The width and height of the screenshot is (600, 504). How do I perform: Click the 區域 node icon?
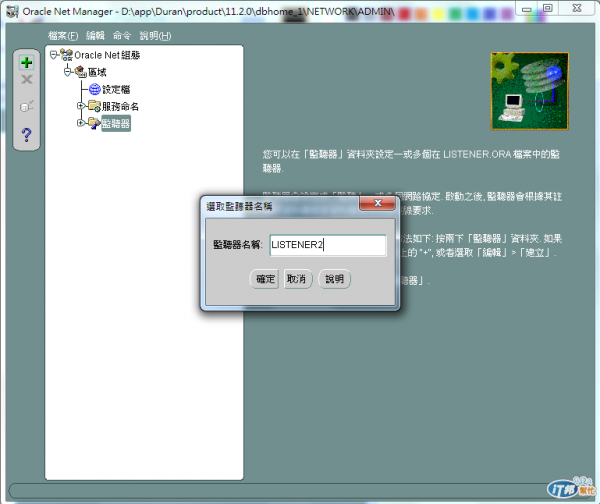click(x=80, y=72)
